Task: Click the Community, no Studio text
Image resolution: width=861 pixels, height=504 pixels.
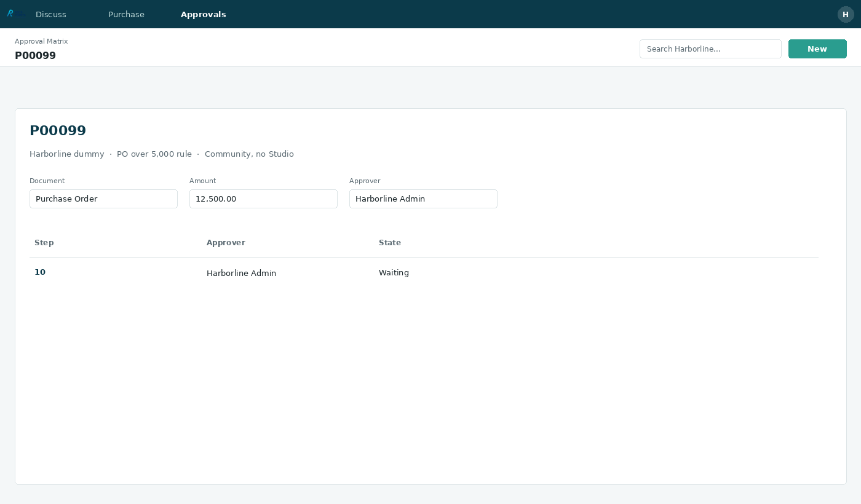Action: [249, 154]
